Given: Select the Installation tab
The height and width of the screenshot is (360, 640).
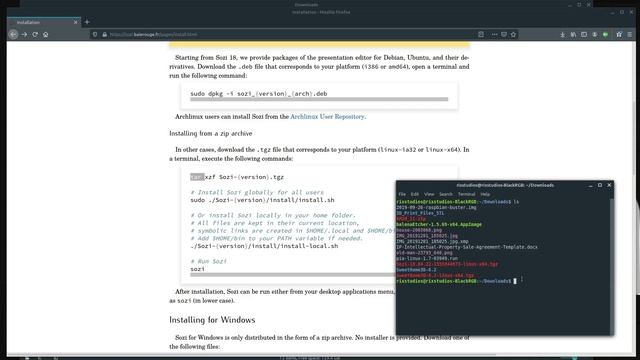Looking at the screenshot, I should pyautogui.click(x=44, y=22).
